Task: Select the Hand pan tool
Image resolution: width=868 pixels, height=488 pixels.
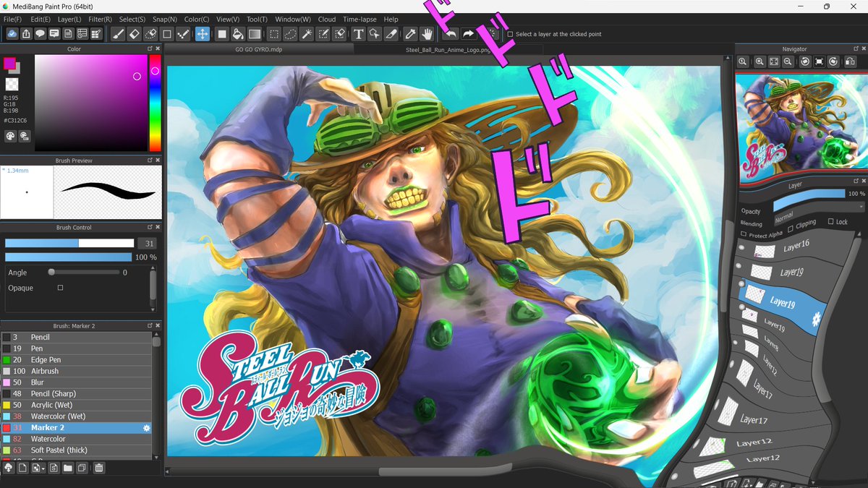Action: click(427, 34)
